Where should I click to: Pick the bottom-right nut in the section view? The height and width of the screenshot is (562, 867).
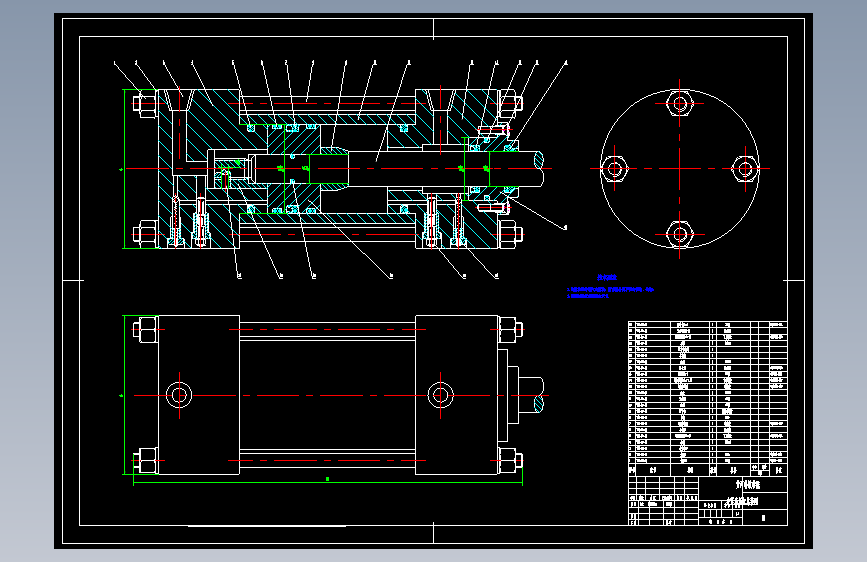510,234
